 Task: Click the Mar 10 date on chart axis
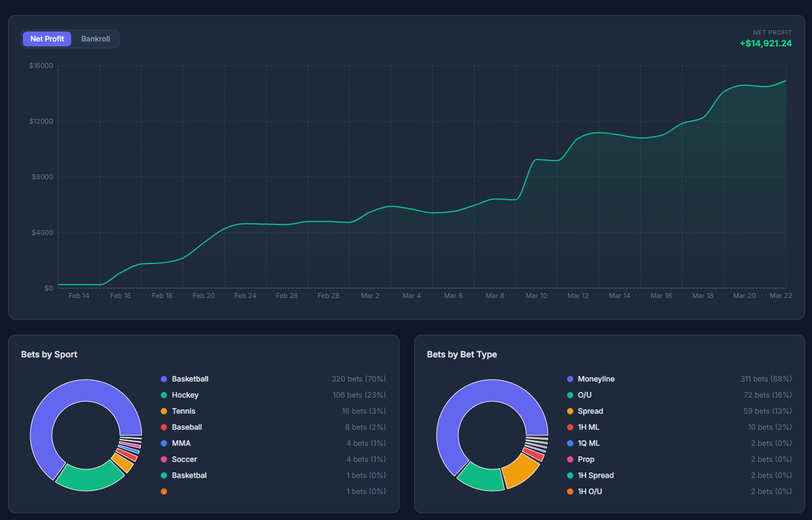coord(536,296)
